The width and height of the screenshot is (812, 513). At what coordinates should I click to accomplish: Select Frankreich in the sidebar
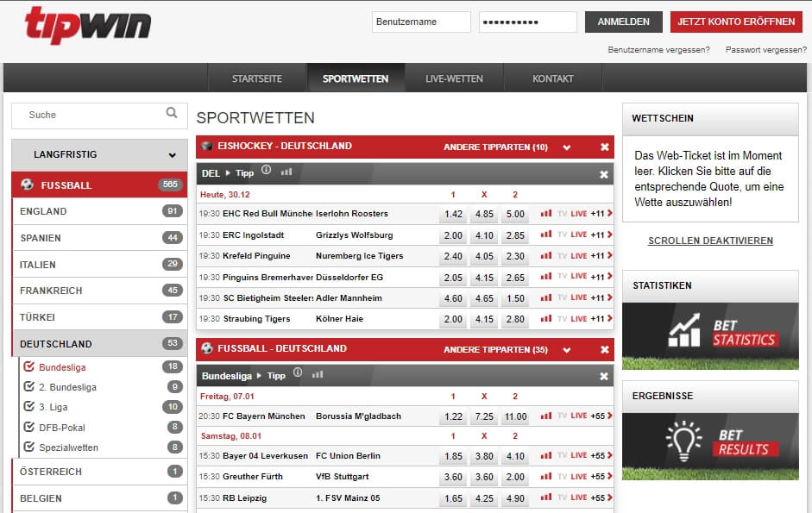[99, 291]
